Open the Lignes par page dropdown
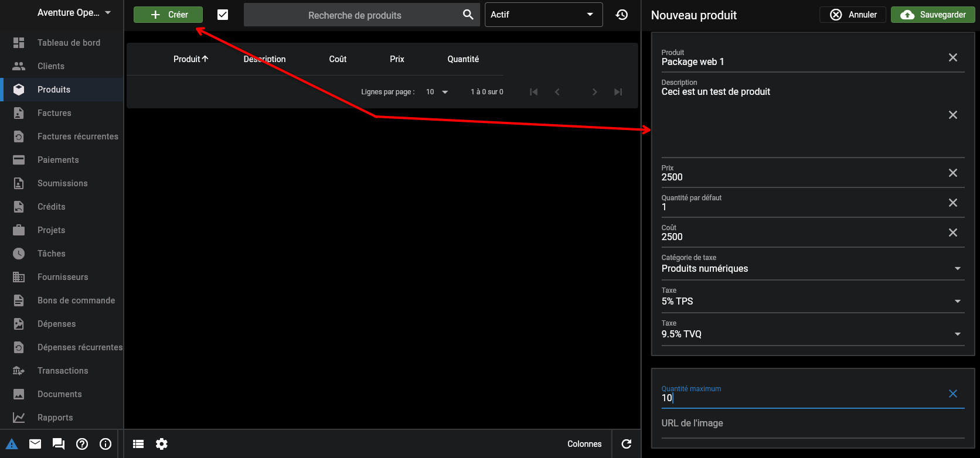Image resolution: width=980 pixels, height=458 pixels. (x=437, y=92)
